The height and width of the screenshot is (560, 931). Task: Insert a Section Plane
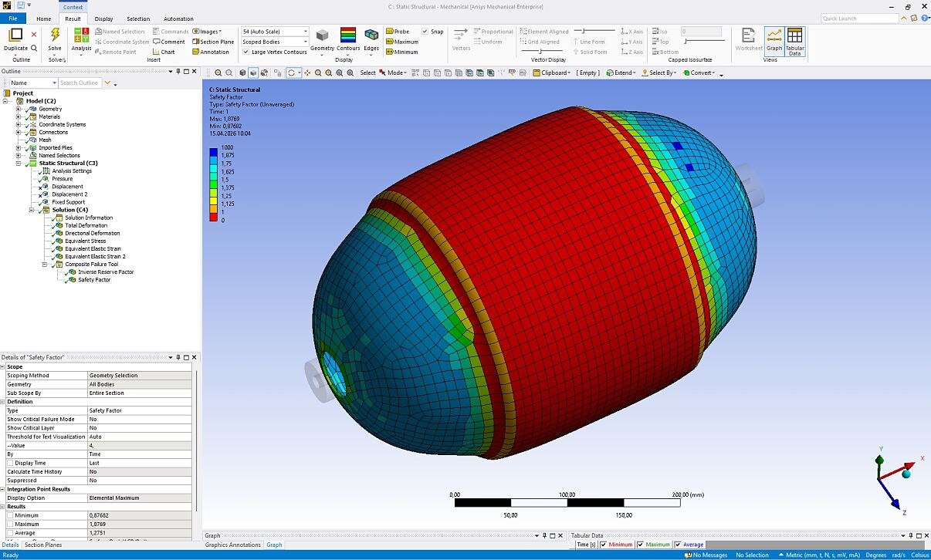coord(213,42)
